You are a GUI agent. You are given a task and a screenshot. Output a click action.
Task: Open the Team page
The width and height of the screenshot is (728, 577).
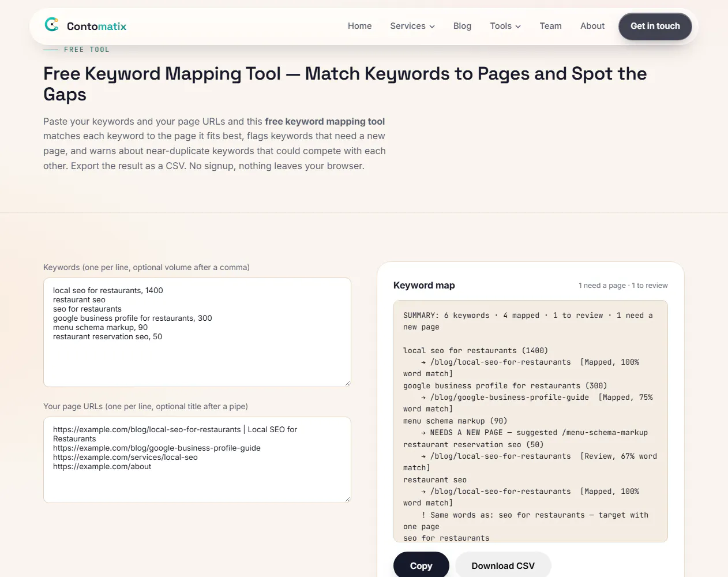tap(550, 26)
